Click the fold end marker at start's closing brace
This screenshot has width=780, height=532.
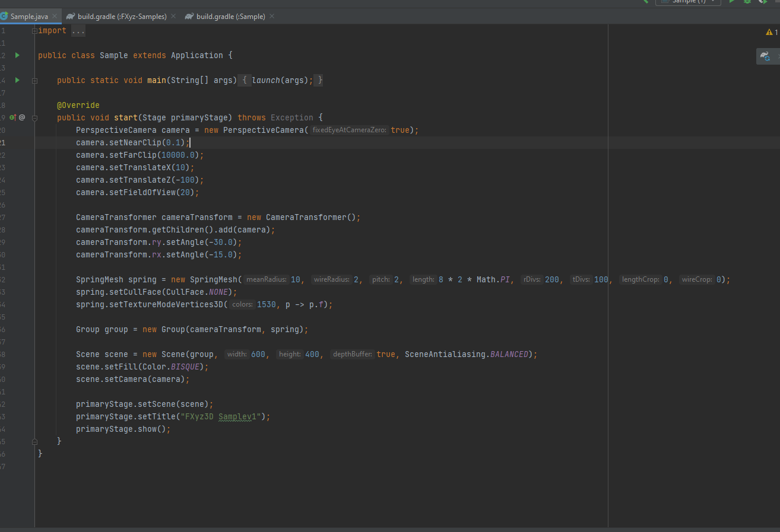(34, 441)
